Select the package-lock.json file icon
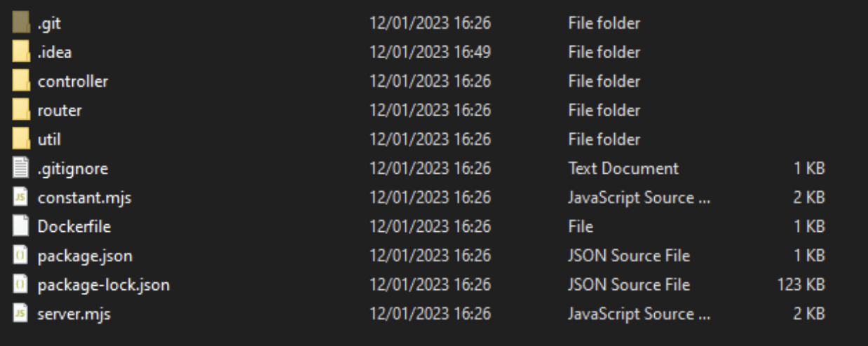Viewport: 868px width, 346px height. click(x=21, y=285)
